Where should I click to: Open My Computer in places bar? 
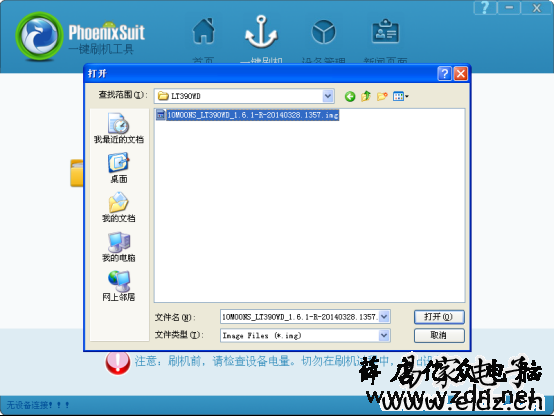click(x=119, y=247)
